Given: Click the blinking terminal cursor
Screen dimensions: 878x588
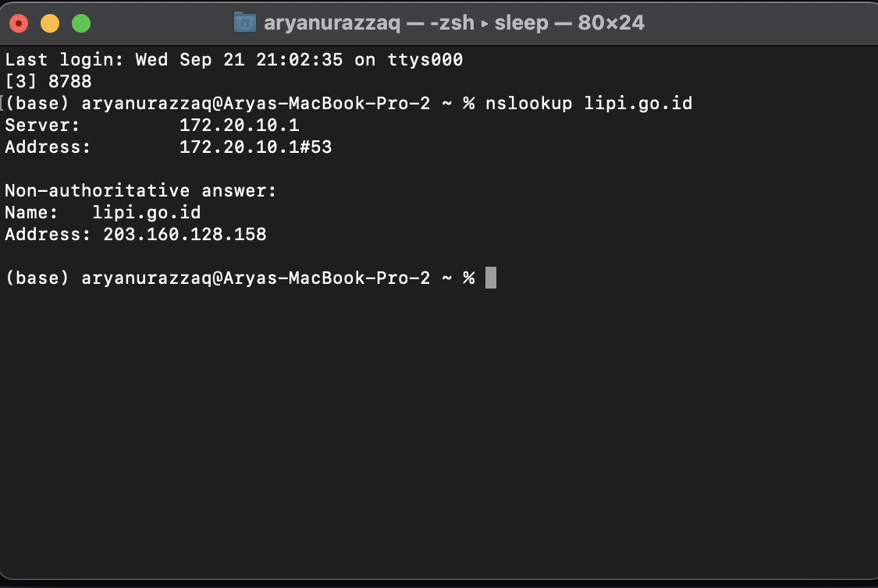Looking at the screenshot, I should pyautogui.click(x=492, y=278).
